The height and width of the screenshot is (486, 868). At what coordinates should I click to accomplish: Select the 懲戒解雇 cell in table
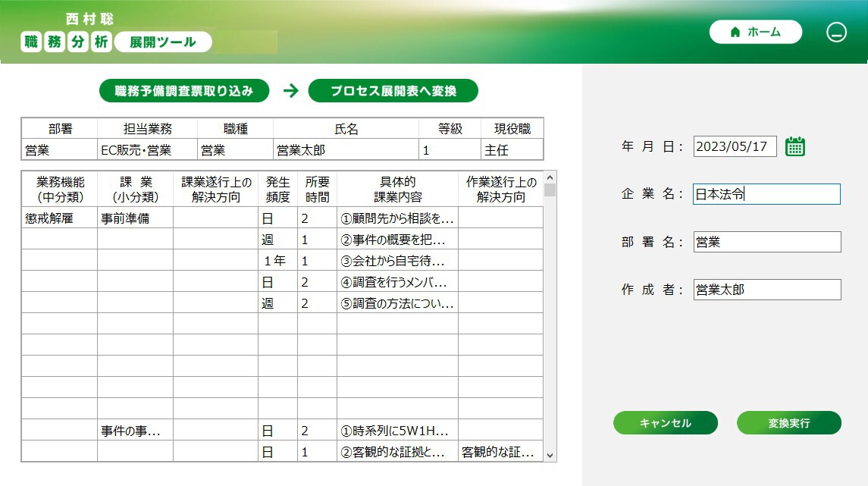[x=59, y=218]
